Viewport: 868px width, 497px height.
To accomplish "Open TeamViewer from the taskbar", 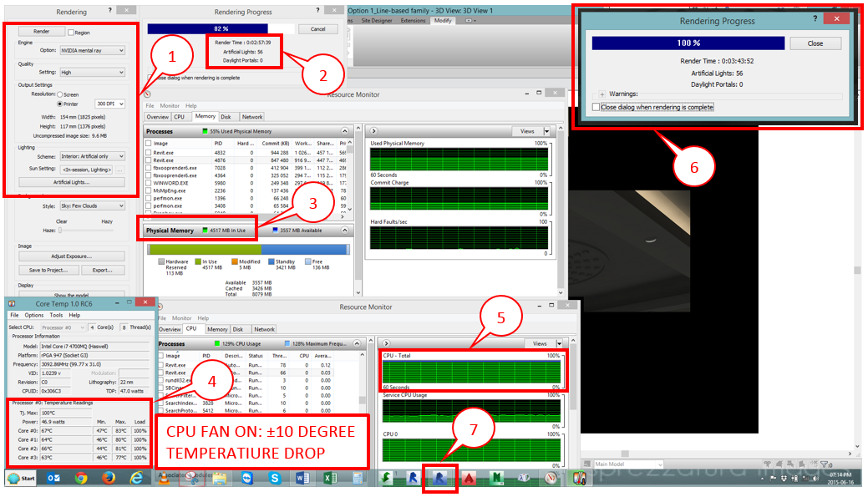I will click(x=247, y=480).
